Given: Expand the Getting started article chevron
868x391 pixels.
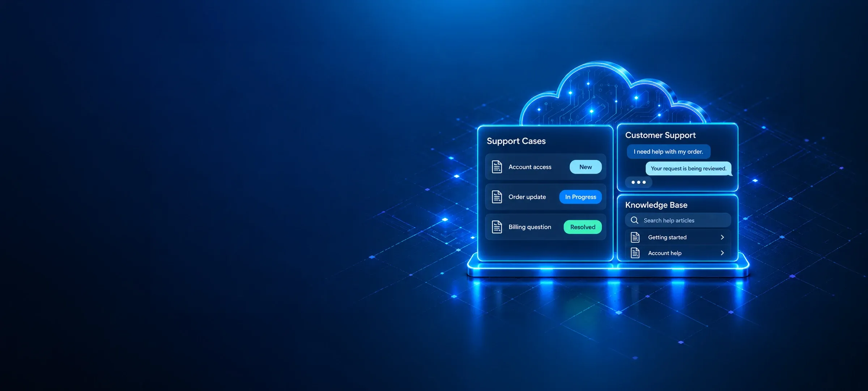Looking at the screenshot, I should [x=722, y=237].
